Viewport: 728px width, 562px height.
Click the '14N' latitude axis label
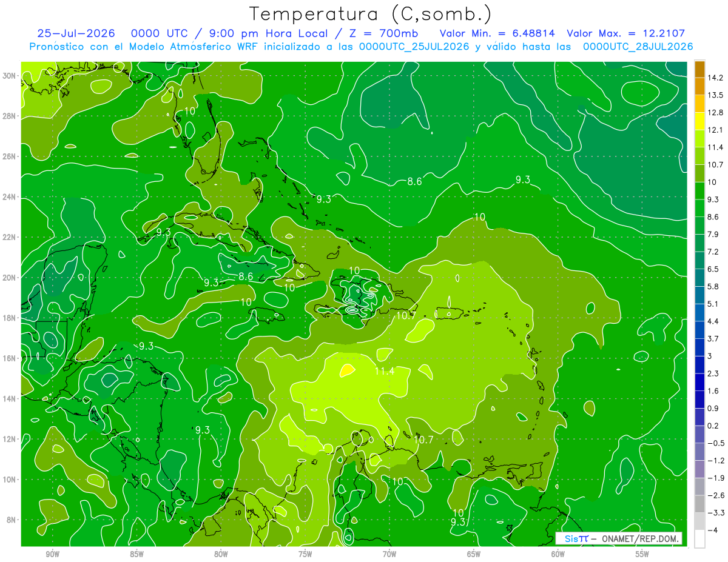point(10,399)
